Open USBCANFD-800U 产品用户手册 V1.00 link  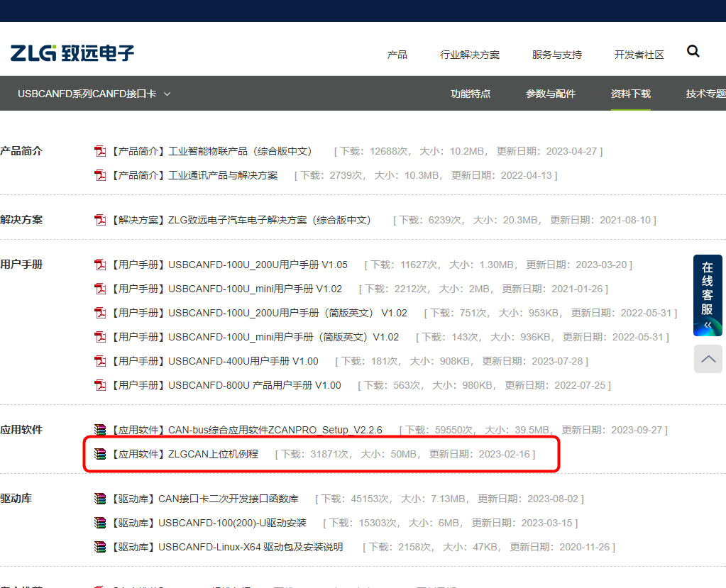point(226,385)
